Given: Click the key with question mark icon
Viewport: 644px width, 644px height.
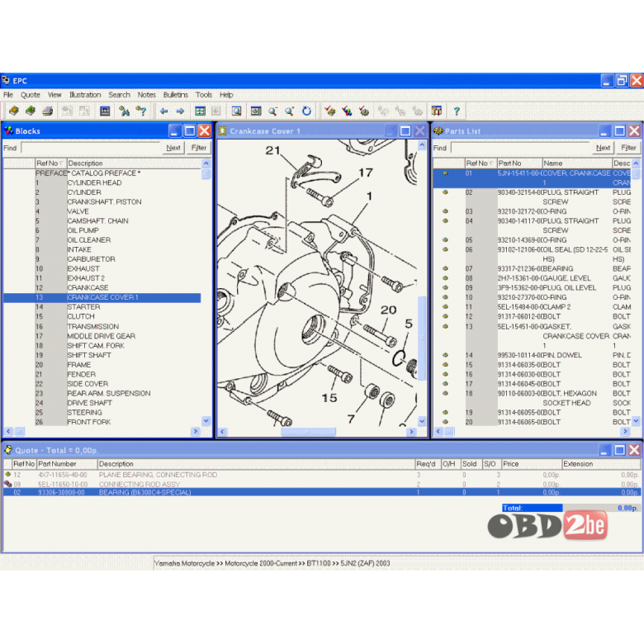Looking at the screenshot, I should pyautogui.click(x=141, y=111).
